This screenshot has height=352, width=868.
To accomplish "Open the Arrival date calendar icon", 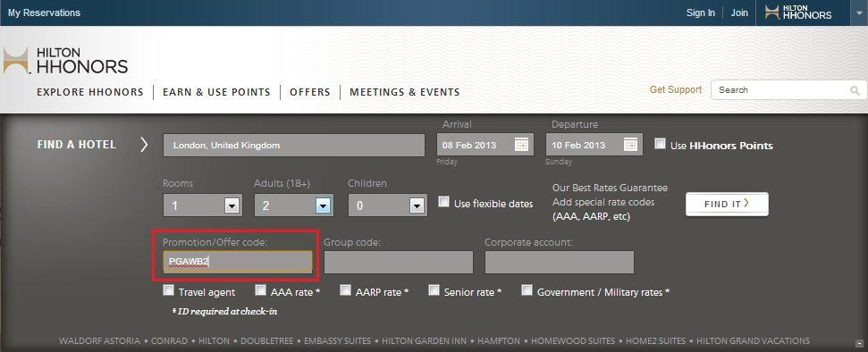I will tap(521, 145).
